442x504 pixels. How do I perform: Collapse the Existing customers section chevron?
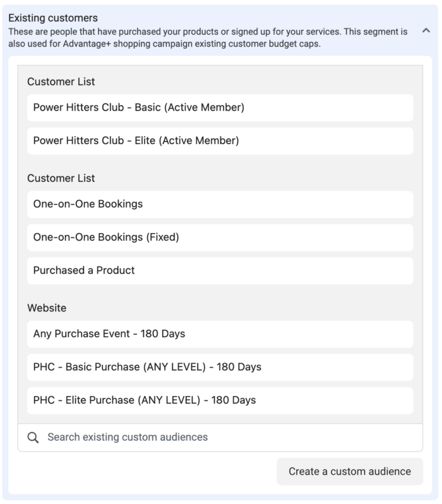tap(426, 31)
